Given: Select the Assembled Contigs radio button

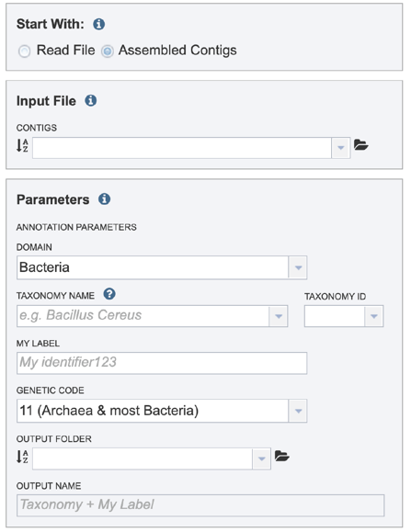Looking at the screenshot, I should click(x=108, y=51).
